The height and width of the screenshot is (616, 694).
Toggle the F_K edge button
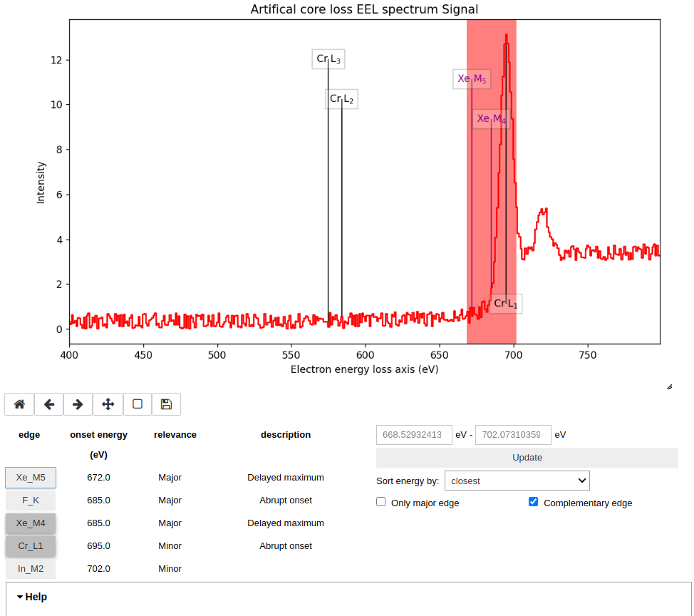coord(31,500)
